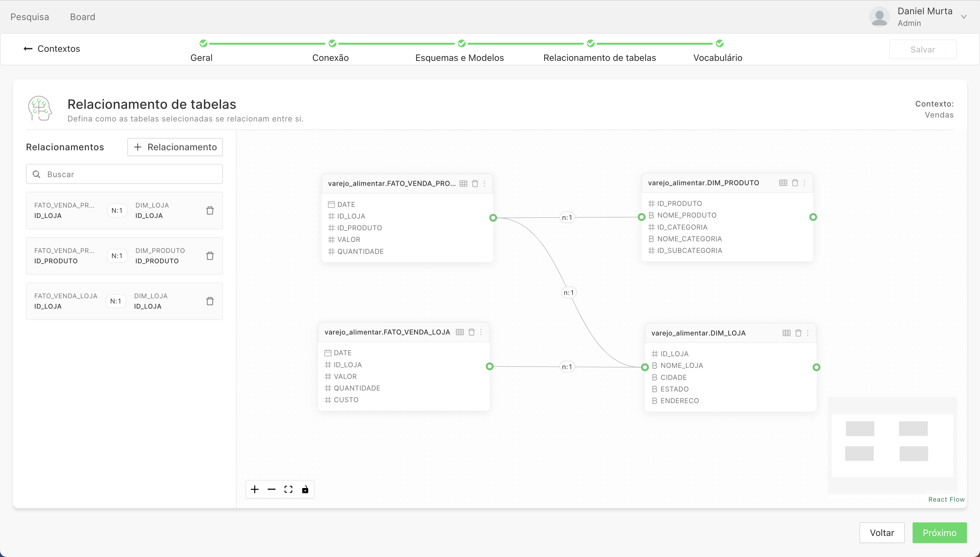The width and height of the screenshot is (980, 557).
Task: Zoom in the flow canvas
Action: pyautogui.click(x=255, y=489)
